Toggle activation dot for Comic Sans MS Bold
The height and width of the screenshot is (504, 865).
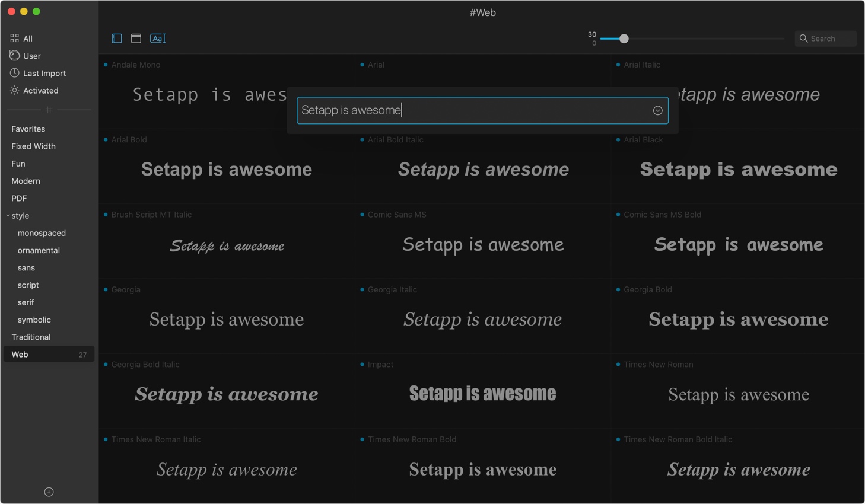[618, 215]
